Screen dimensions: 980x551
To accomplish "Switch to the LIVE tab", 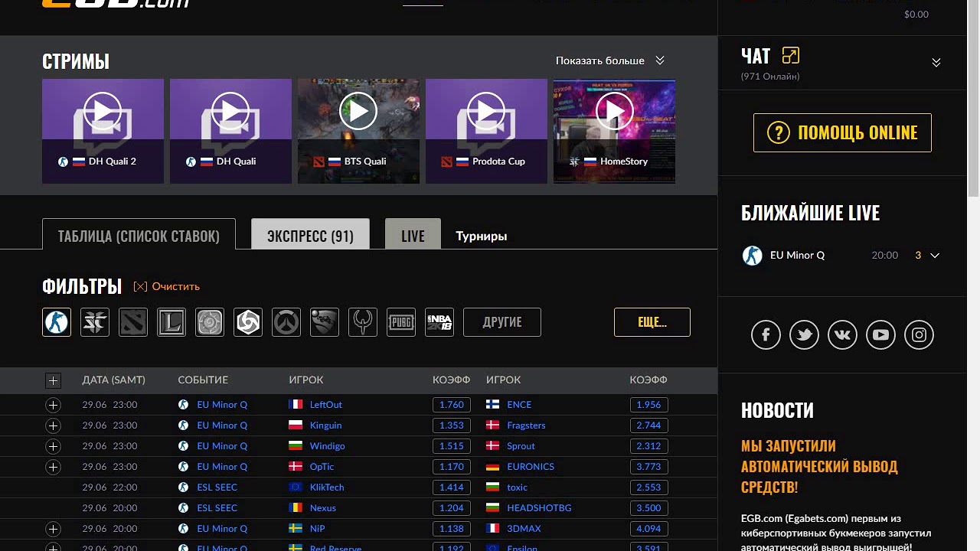I will (x=413, y=234).
